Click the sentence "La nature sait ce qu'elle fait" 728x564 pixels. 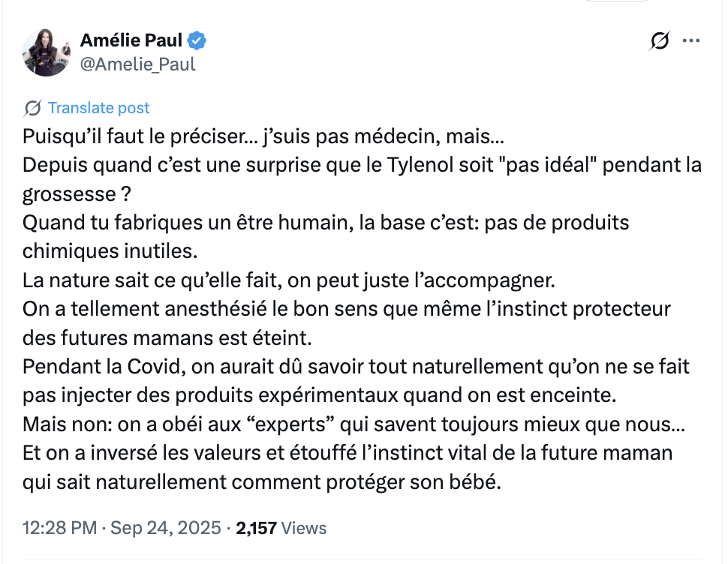pos(152,280)
